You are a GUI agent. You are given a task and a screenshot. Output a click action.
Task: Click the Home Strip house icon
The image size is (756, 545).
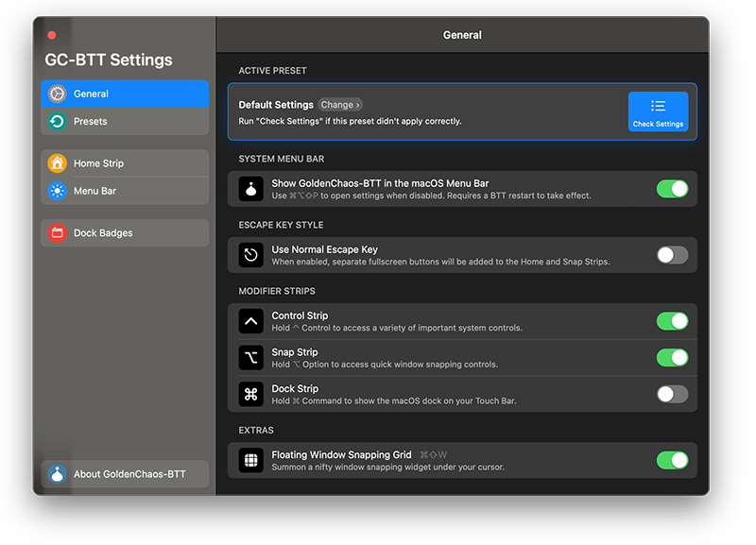[x=57, y=163]
